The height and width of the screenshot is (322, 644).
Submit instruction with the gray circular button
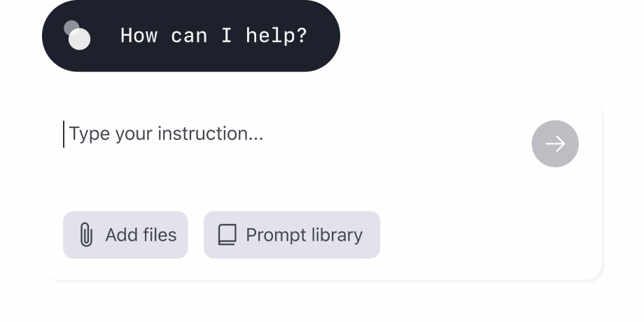click(x=555, y=144)
